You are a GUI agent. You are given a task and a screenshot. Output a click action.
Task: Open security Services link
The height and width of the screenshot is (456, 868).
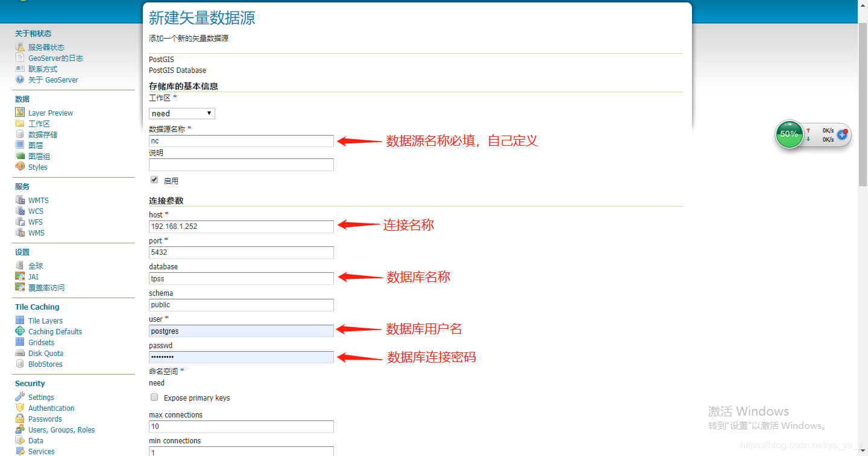pyautogui.click(x=41, y=451)
